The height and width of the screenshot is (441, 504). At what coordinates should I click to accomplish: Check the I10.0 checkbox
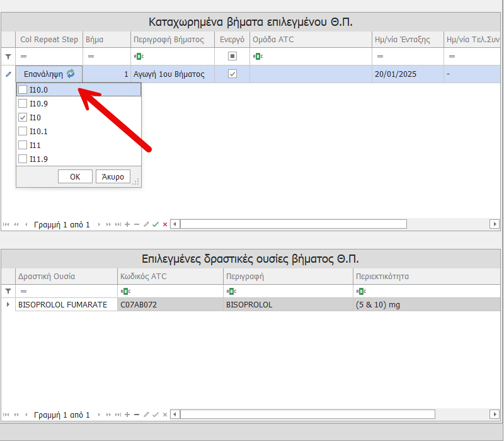[x=23, y=89]
